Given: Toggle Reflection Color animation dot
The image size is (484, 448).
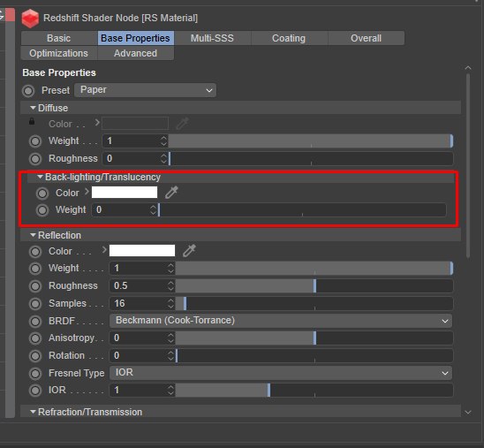Looking at the screenshot, I should (x=35, y=252).
